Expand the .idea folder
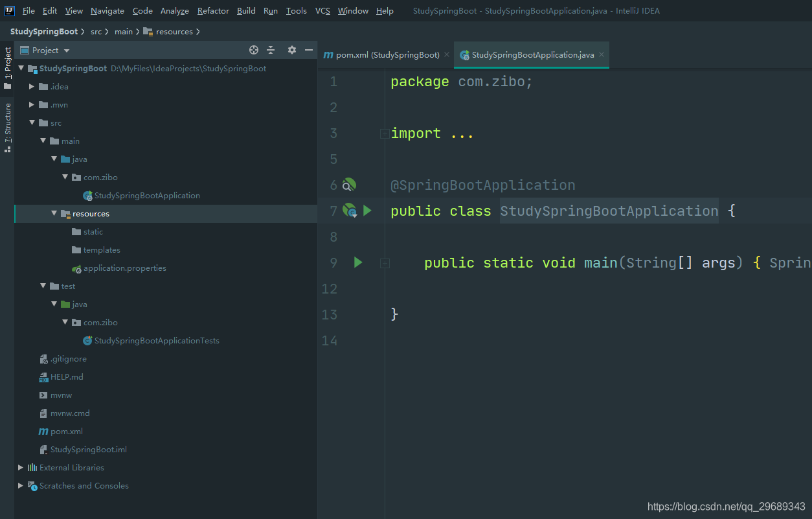Screen dimensions: 812x519 (32, 86)
